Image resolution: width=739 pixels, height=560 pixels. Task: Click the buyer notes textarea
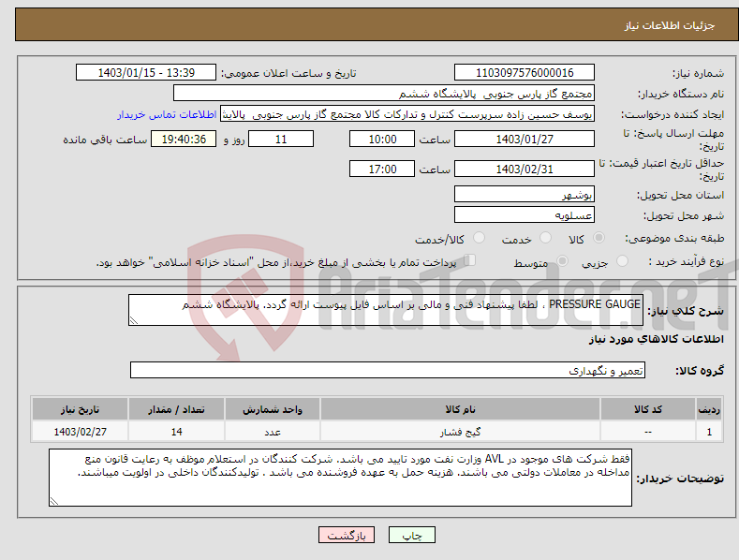[x=340, y=478]
